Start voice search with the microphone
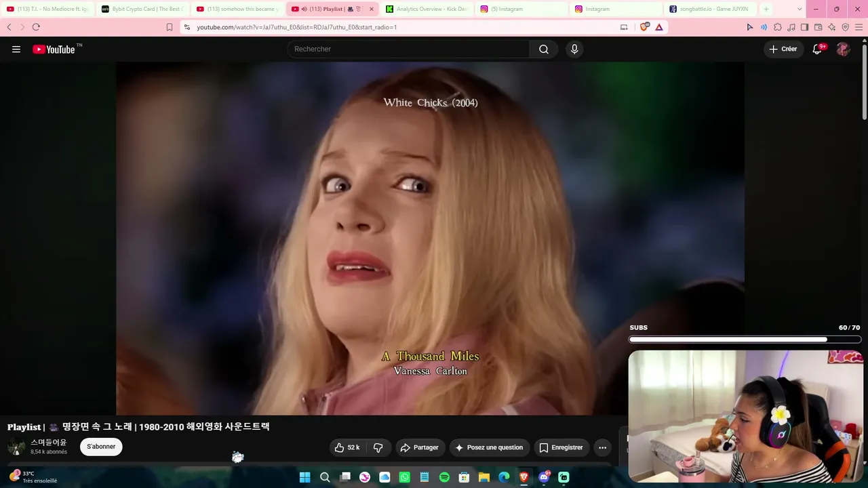This screenshot has height=488, width=868. click(574, 49)
